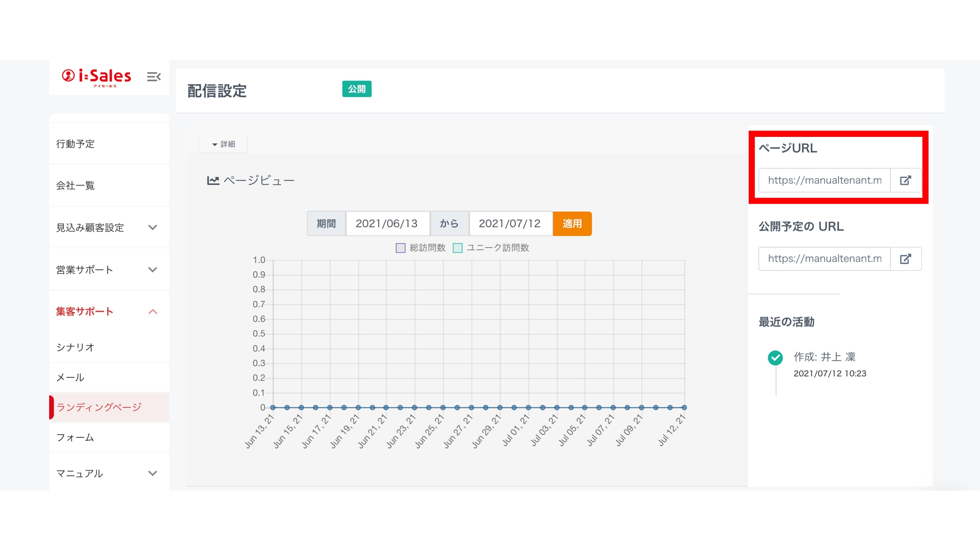Open 公開予定の URL external link icon

tap(906, 259)
